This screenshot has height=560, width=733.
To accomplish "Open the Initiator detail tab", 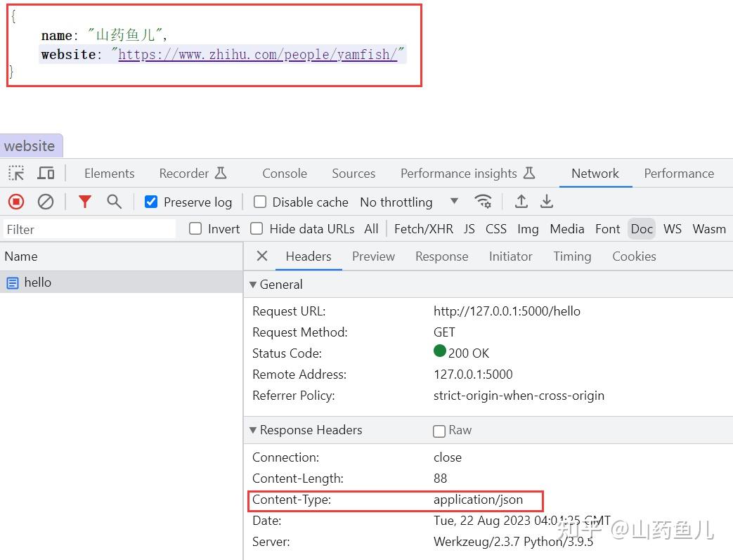I will [510, 256].
